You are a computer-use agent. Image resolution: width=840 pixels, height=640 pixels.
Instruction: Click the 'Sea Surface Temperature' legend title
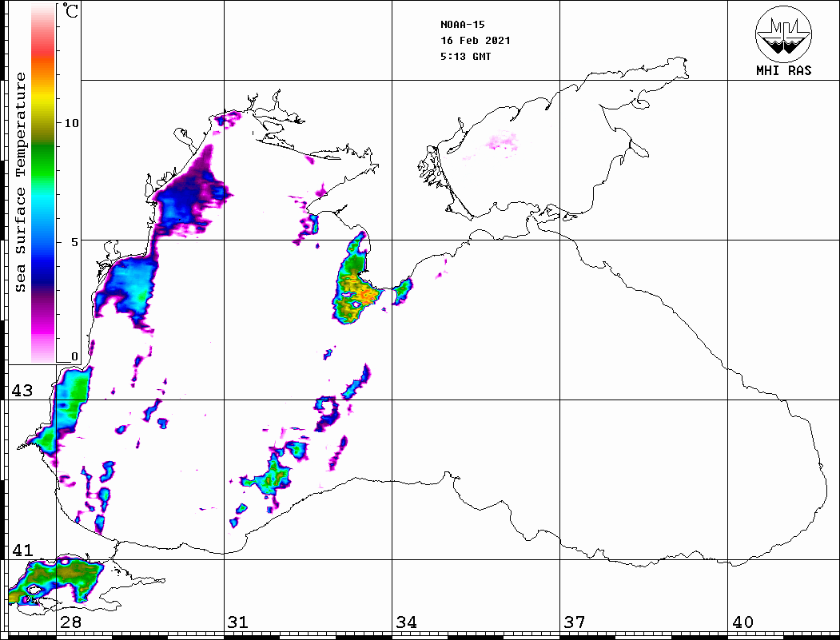click(x=20, y=182)
